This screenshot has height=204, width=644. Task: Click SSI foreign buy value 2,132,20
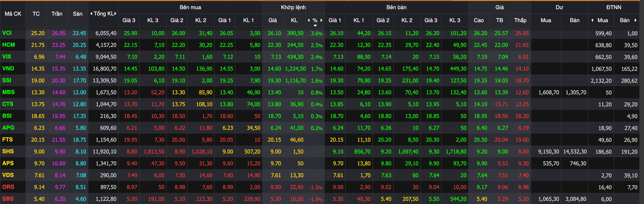coord(601,81)
